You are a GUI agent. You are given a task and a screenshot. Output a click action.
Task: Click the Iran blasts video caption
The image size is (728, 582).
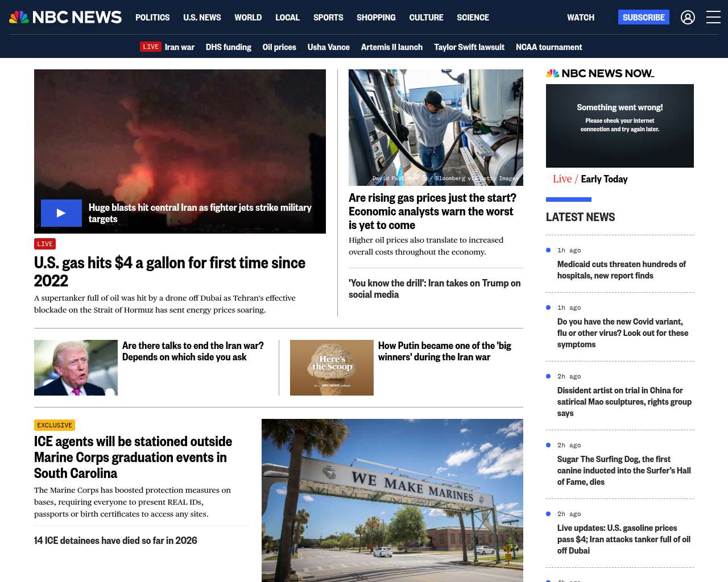click(200, 213)
